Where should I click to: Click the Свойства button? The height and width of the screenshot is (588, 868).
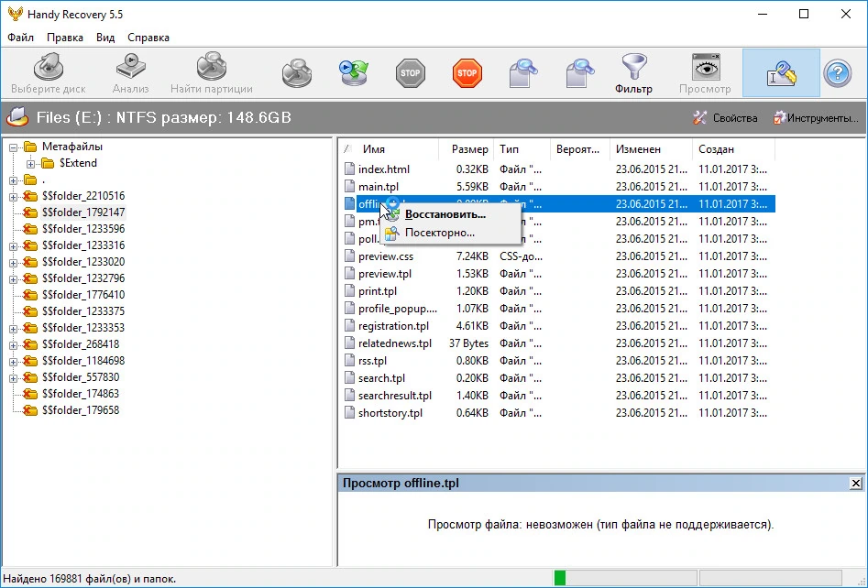(725, 118)
